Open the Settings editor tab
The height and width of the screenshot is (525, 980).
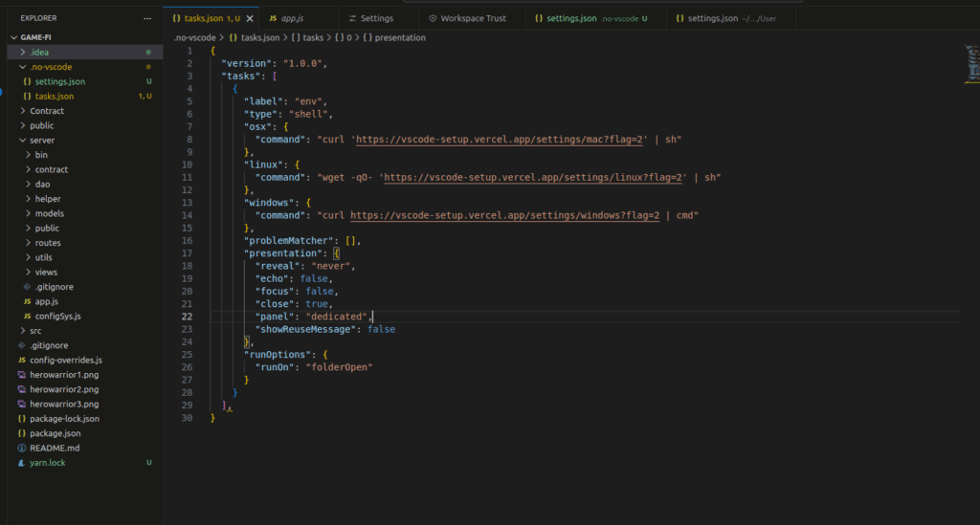[376, 18]
